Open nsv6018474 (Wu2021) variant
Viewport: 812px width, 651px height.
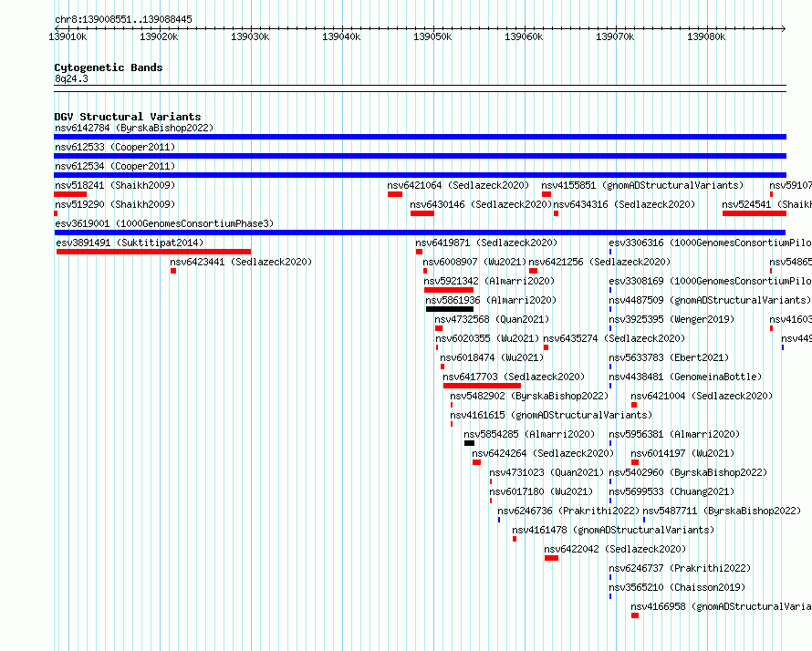pyautogui.click(x=492, y=357)
